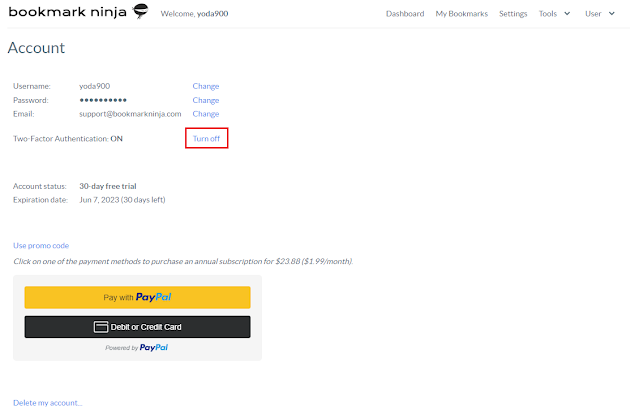Viewport: 639px width, 414px height.
Task: Click the annual subscription price note
Action: pyautogui.click(x=183, y=261)
